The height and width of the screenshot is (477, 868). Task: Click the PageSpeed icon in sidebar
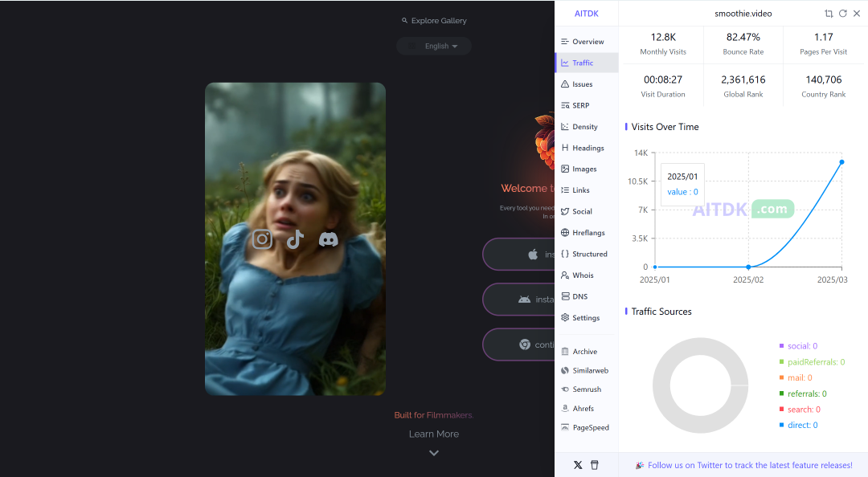[x=565, y=427]
